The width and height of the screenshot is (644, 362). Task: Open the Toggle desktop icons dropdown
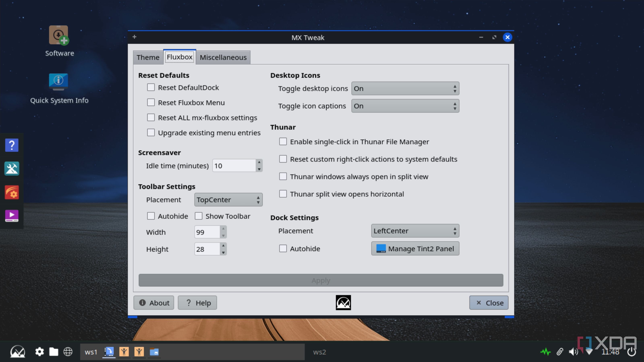coord(405,88)
